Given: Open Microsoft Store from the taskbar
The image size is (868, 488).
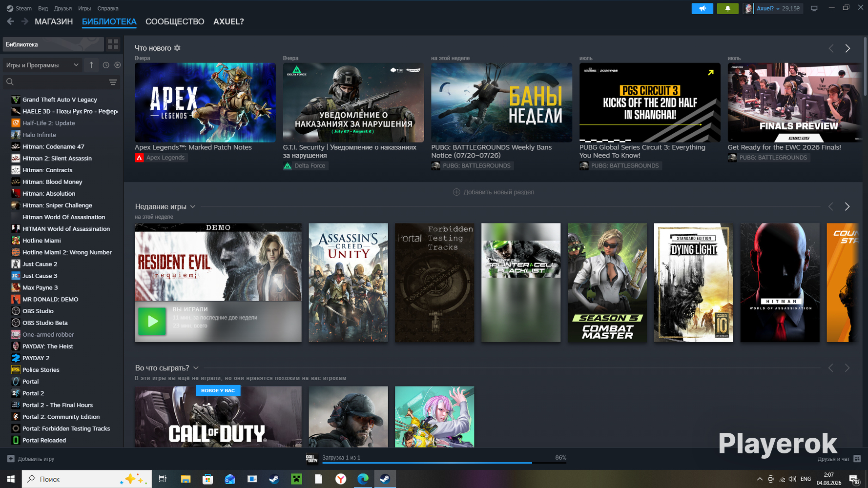Looking at the screenshot, I should [x=207, y=479].
